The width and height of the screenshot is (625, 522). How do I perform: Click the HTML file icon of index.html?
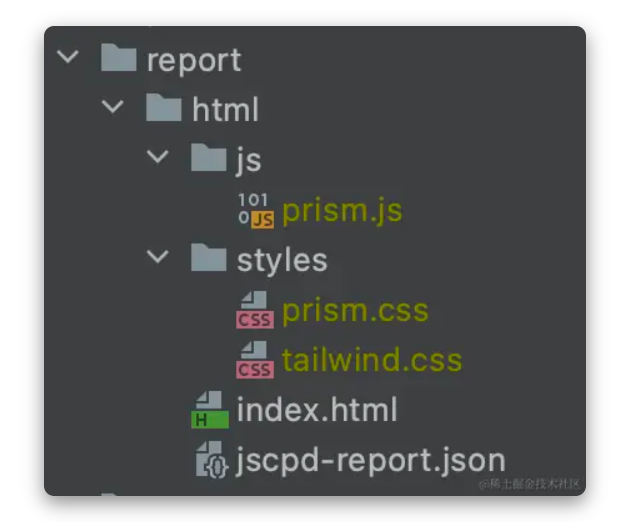[x=210, y=410]
